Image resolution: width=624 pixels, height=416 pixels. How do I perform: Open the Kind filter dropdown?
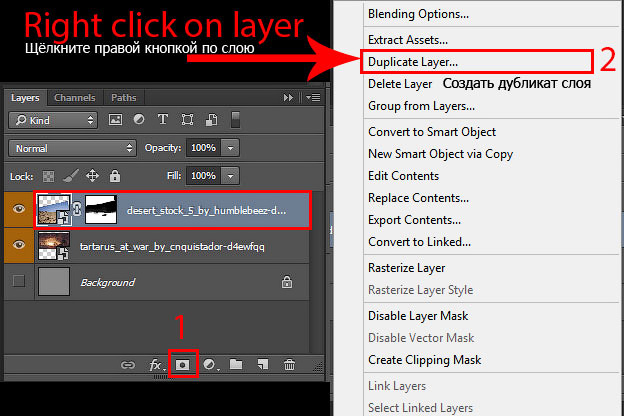(x=53, y=120)
